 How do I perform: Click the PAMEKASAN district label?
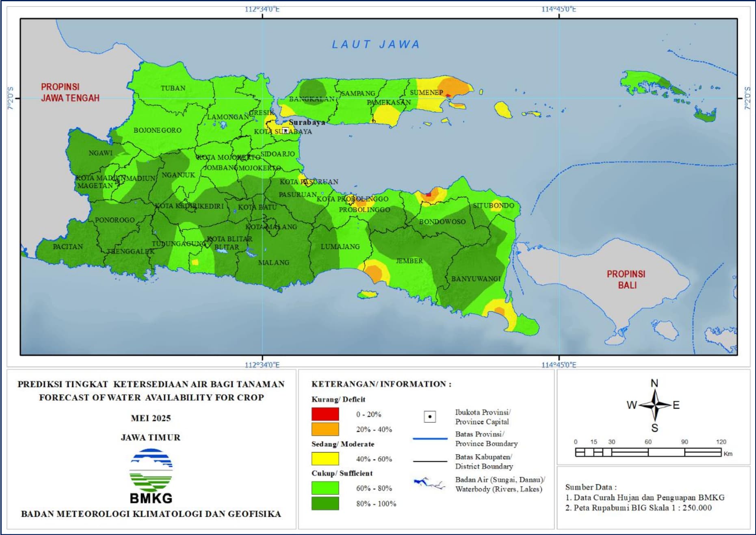pos(389,102)
